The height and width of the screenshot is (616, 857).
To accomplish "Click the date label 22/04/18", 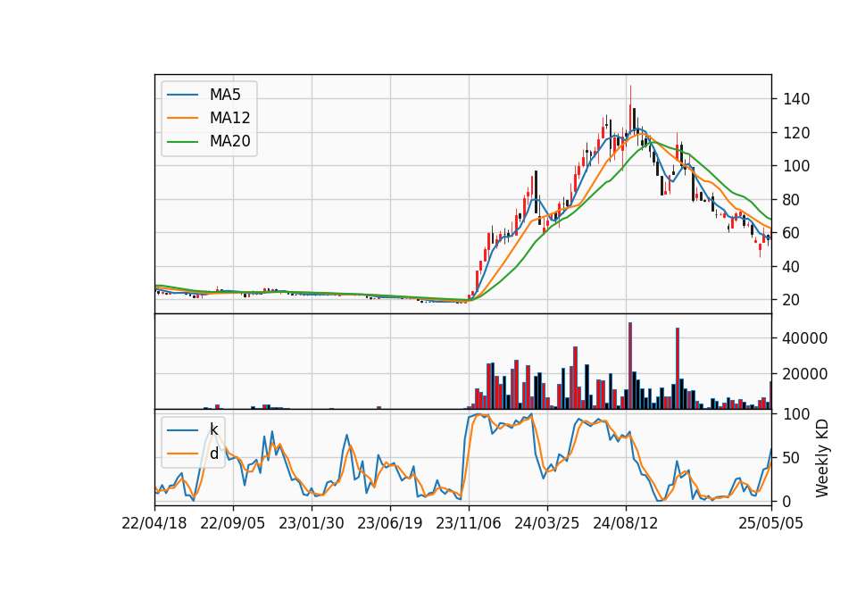I will (154, 523).
